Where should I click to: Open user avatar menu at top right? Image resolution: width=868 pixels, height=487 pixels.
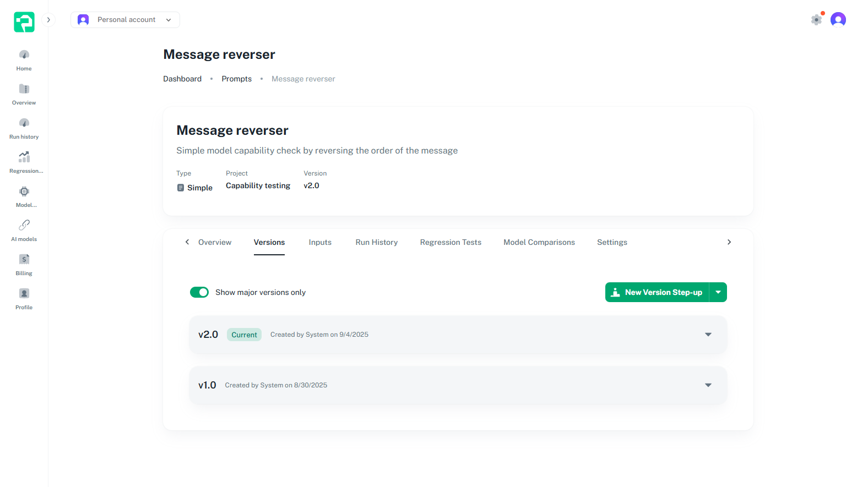tap(838, 20)
